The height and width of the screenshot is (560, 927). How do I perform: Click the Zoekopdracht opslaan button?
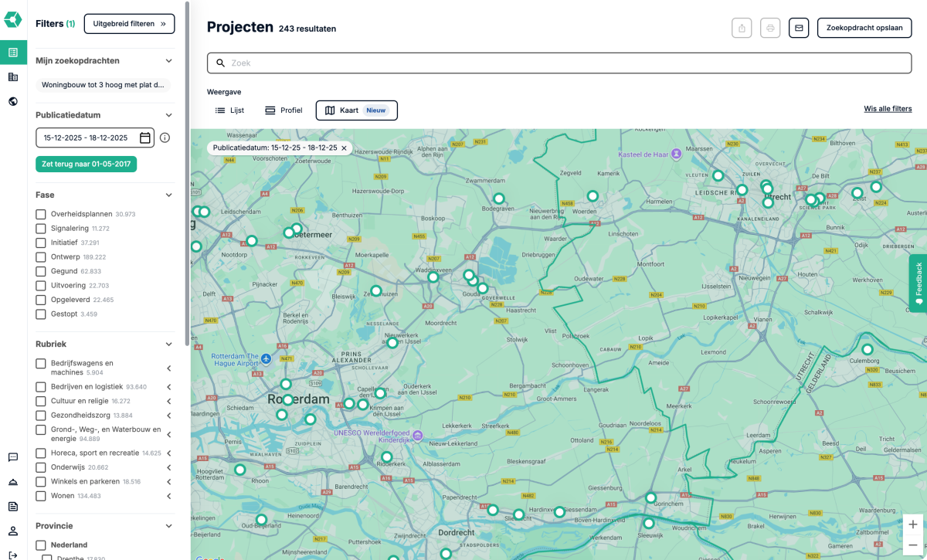(x=864, y=28)
